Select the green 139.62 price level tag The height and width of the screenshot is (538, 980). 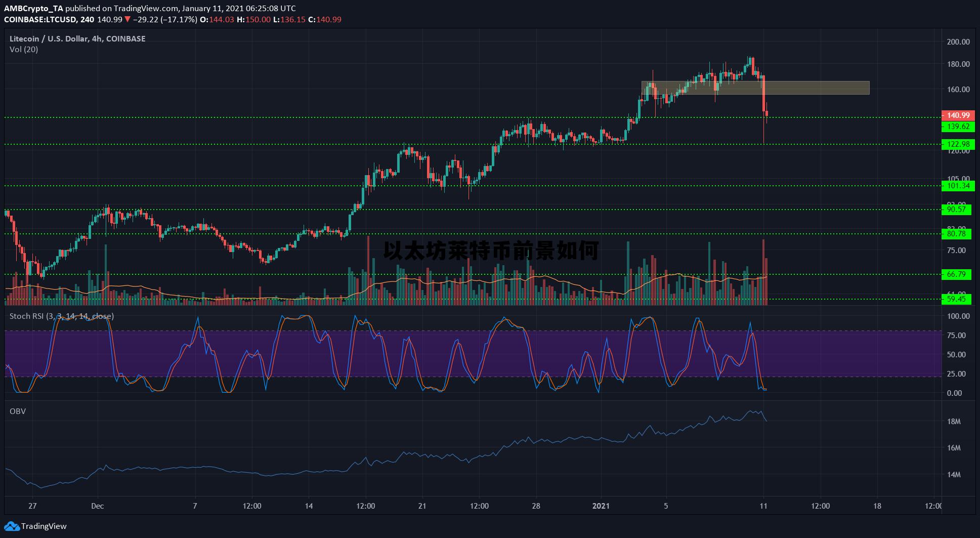(958, 127)
